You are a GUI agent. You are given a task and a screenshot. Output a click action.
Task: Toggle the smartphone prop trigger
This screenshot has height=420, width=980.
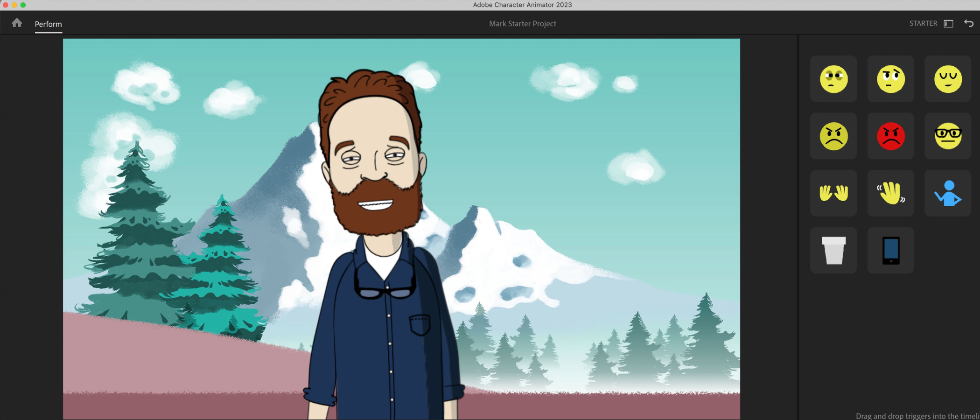[x=890, y=251]
